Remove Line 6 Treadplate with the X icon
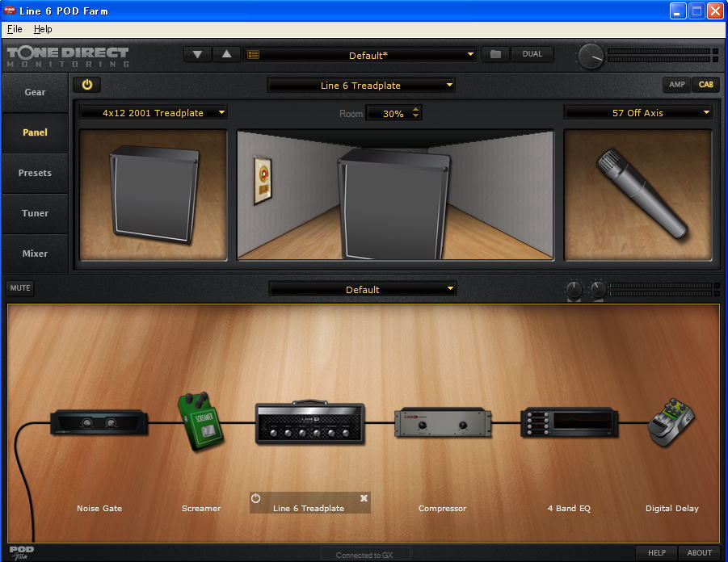 point(364,498)
